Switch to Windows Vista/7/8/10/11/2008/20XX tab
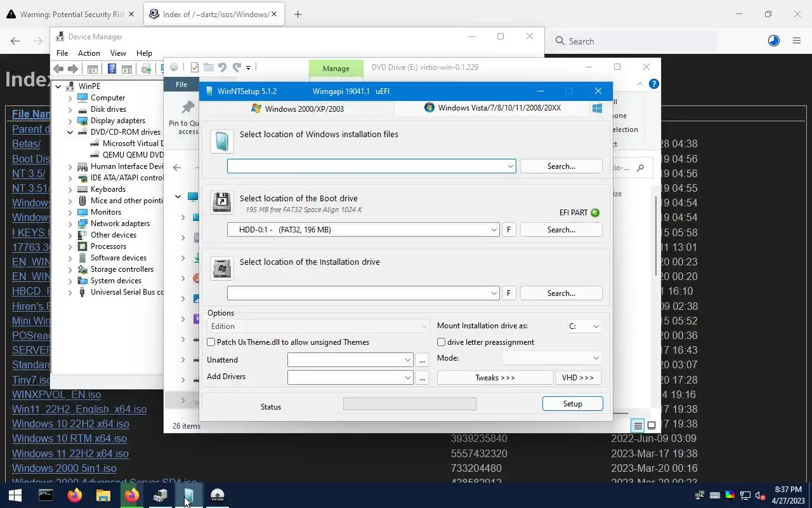Image resolution: width=812 pixels, height=508 pixels. click(492, 108)
